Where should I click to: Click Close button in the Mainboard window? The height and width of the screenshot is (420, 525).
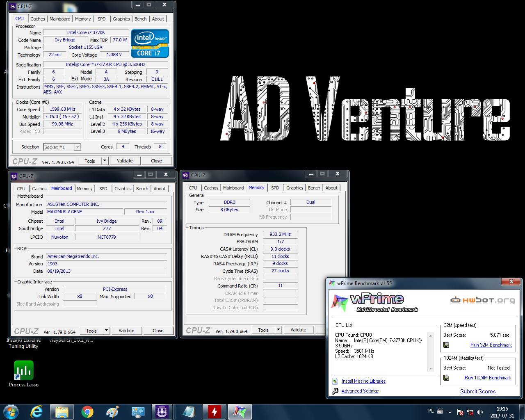(158, 331)
